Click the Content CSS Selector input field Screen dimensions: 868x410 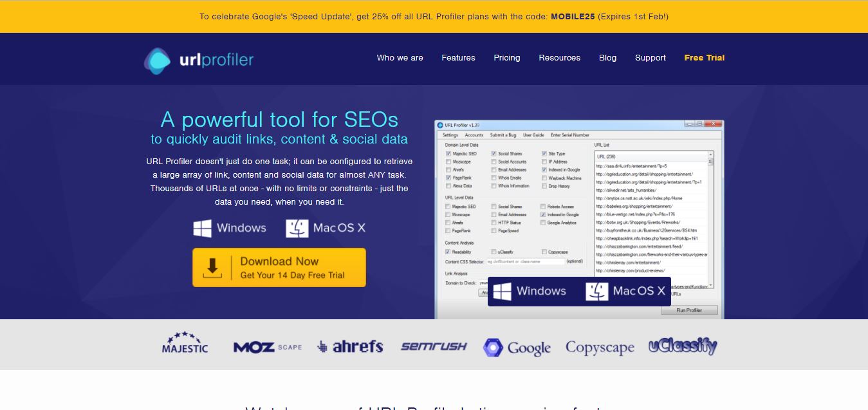point(524,261)
